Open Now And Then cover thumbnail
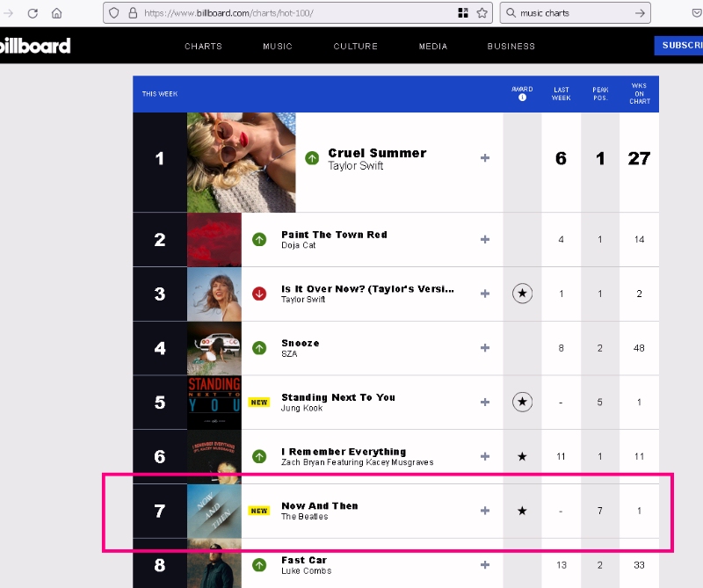The width and height of the screenshot is (703, 588). [x=214, y=511]
